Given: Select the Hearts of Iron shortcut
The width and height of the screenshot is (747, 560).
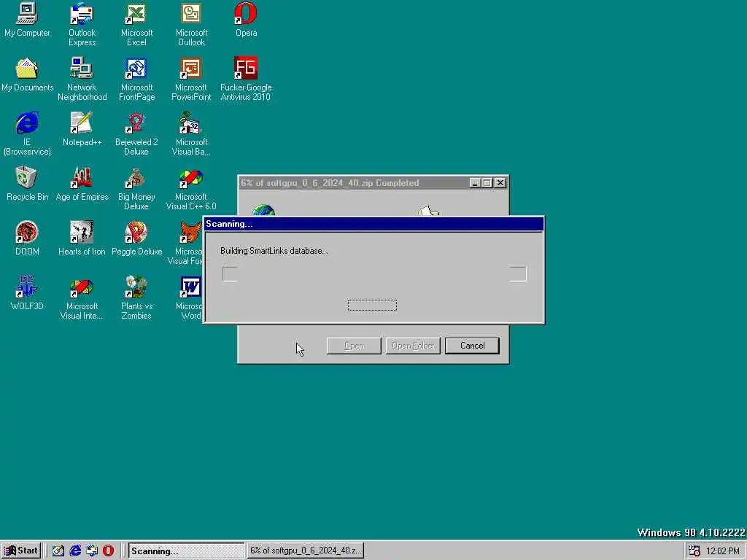Looking at the screenshot, I should [x=82, y=238].
